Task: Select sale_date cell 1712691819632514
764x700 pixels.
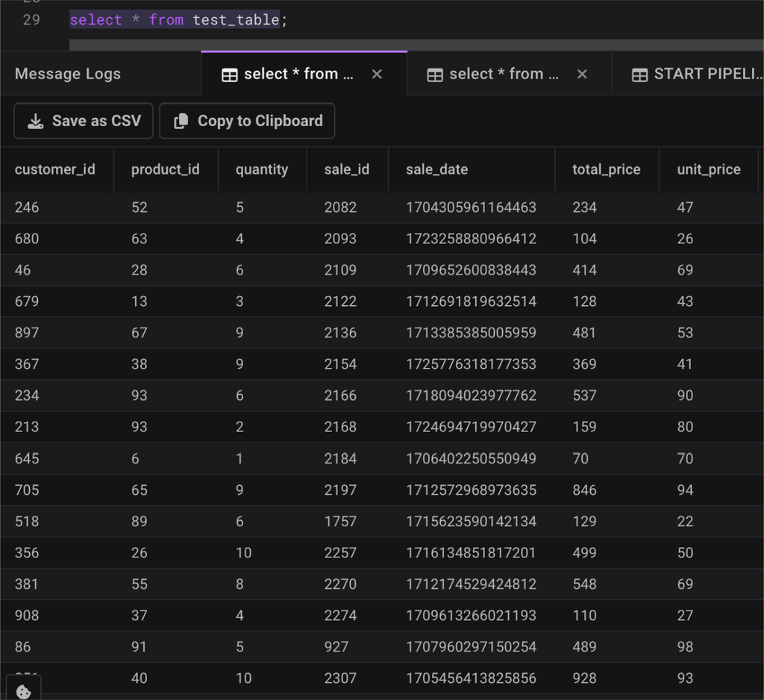Action: click(472, 301)
